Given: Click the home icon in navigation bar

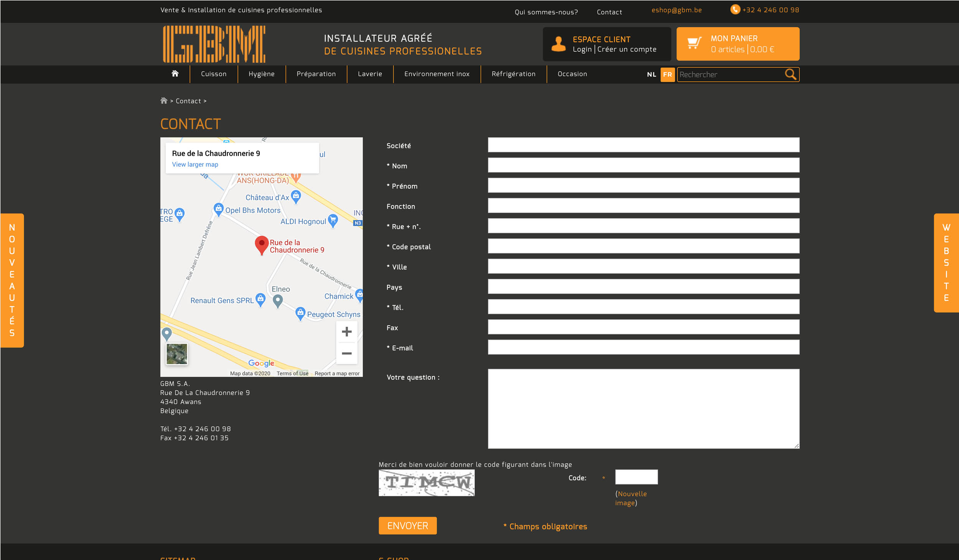Looking at the screenshot, I should 175,74.
